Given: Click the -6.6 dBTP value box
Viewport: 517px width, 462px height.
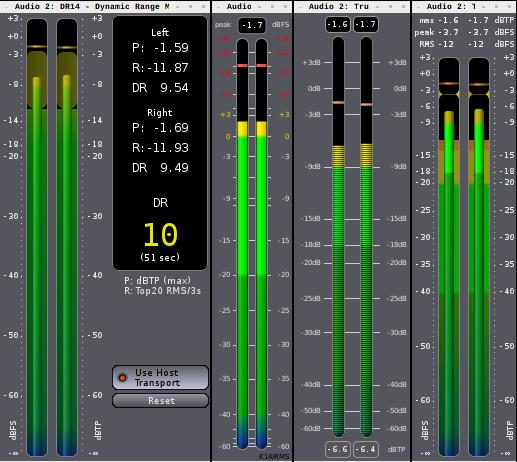Looking at the screenshot, I should (x=338, y=449).
